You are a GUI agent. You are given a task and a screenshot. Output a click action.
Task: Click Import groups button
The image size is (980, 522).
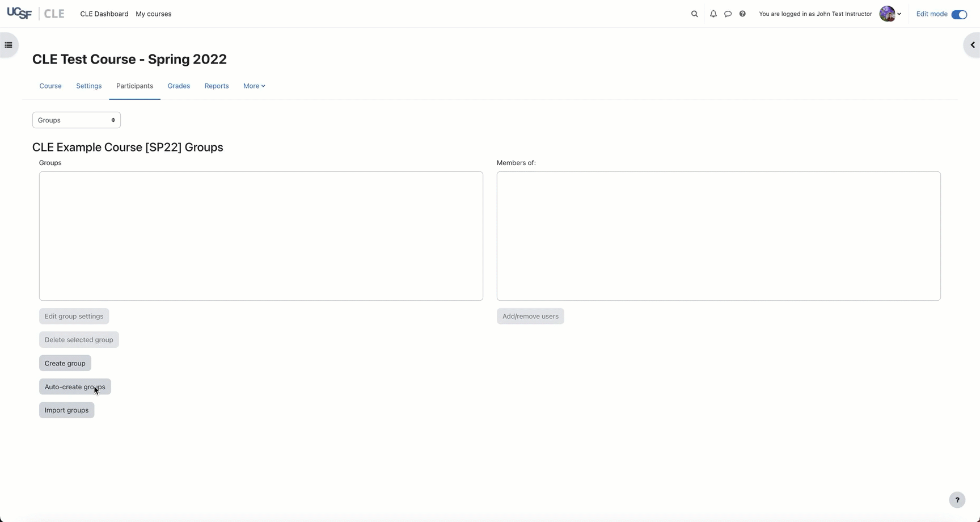click(x=66, y=410)
